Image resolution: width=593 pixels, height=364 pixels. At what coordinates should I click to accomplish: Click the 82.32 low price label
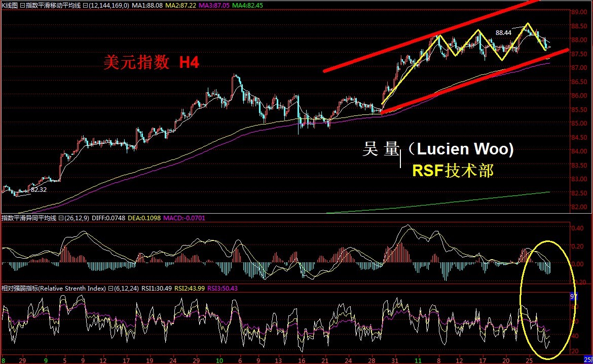39,190
